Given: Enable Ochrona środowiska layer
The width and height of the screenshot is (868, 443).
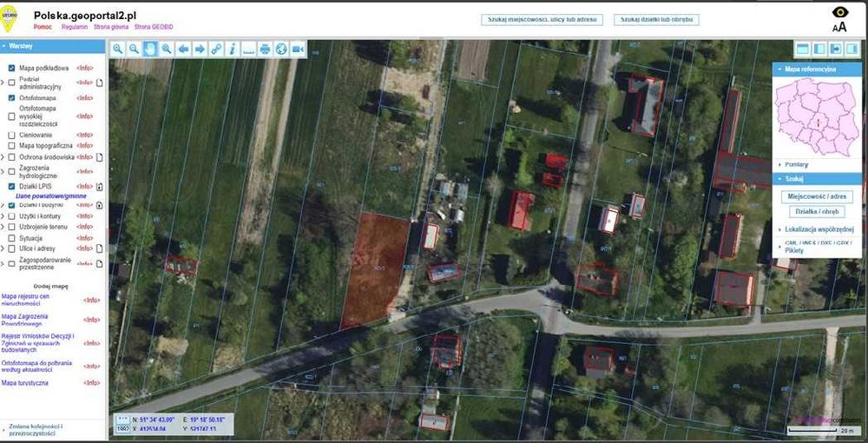Looking at the screenshot, I should (11, 157).
